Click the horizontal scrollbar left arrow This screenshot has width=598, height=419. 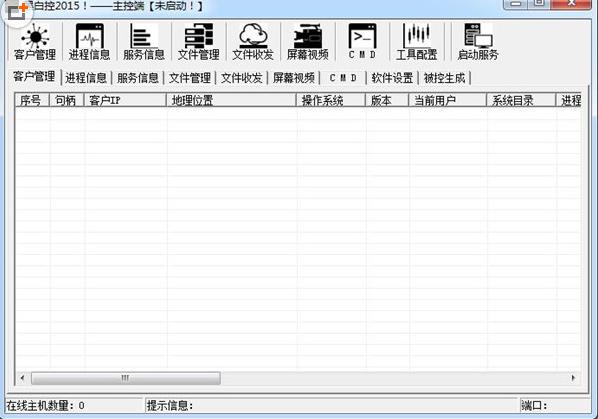22,378
